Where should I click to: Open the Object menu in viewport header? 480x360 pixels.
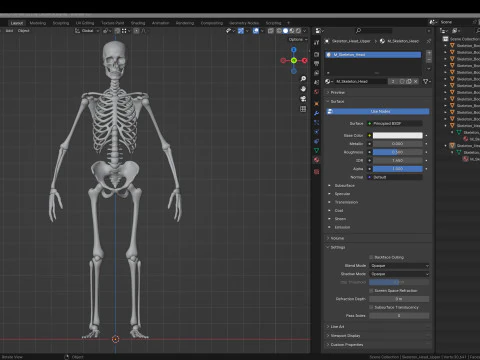pyautogui.click(x=23, y=31)
